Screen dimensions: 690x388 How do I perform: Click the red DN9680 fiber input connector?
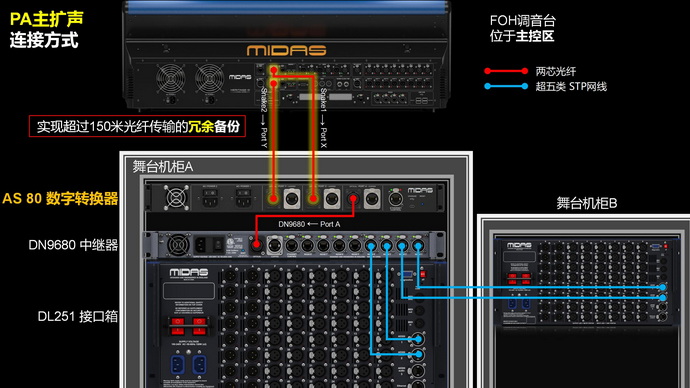point(256,245)
